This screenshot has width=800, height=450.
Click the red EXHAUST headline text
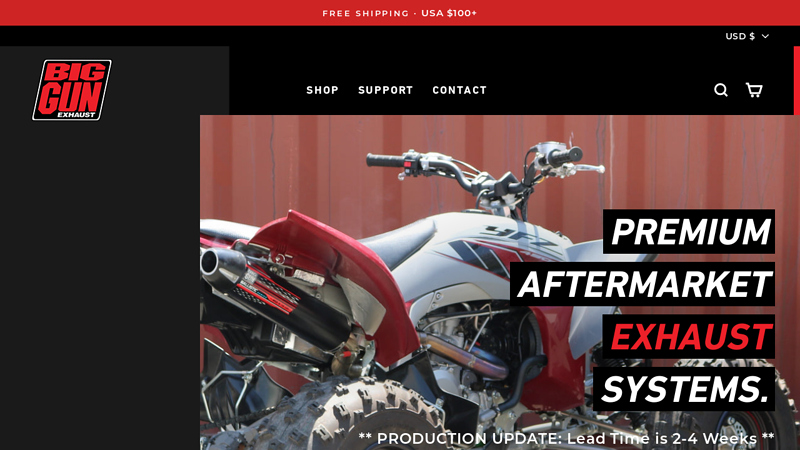click(x=691, y=337)
